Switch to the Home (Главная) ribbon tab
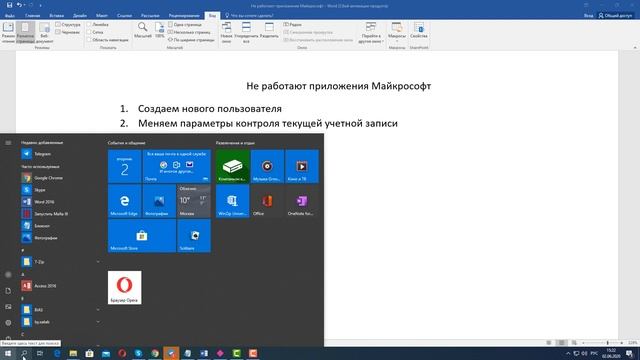The width and height of the screenshot is (640, 360). 32,16
